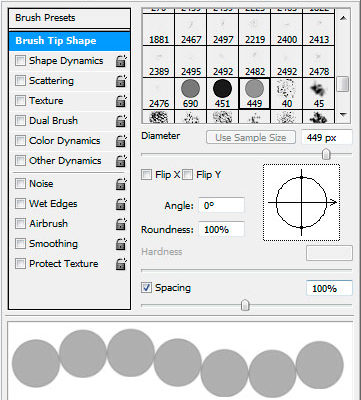361x400 pixels.
Task: Select the Brush Tip Shape section
Action: 70,41
